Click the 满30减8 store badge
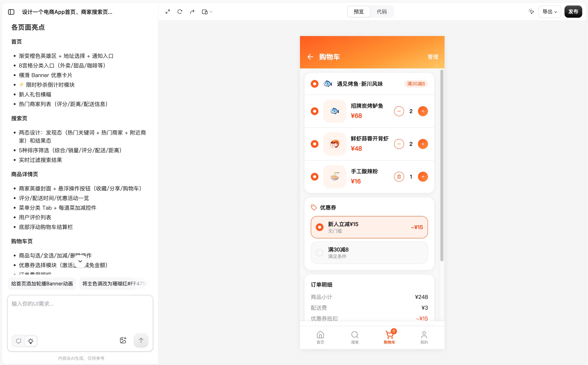The height and width of the screenshot is (365, 588). pos(416,84)
